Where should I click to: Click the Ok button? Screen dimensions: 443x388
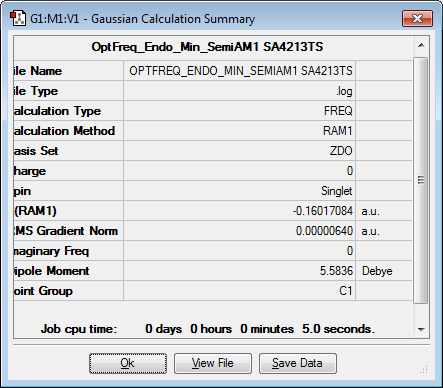[128, 363]
